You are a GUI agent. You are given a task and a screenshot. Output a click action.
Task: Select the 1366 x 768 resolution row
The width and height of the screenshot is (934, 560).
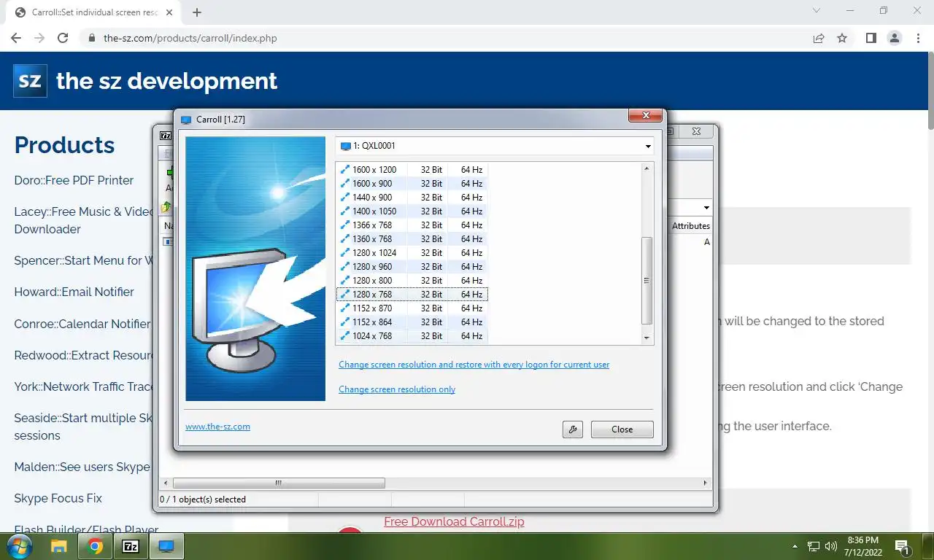(x=412, y=225)
